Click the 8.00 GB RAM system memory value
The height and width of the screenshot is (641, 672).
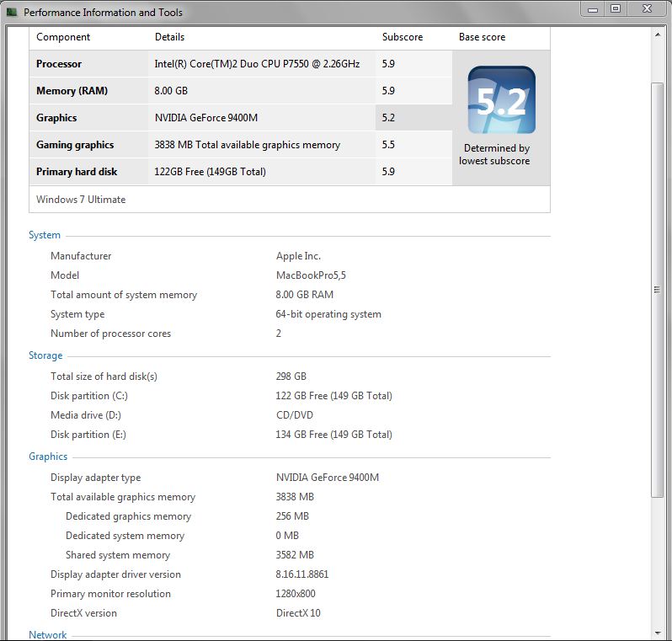pyautogui.click(x=304, y=295)
